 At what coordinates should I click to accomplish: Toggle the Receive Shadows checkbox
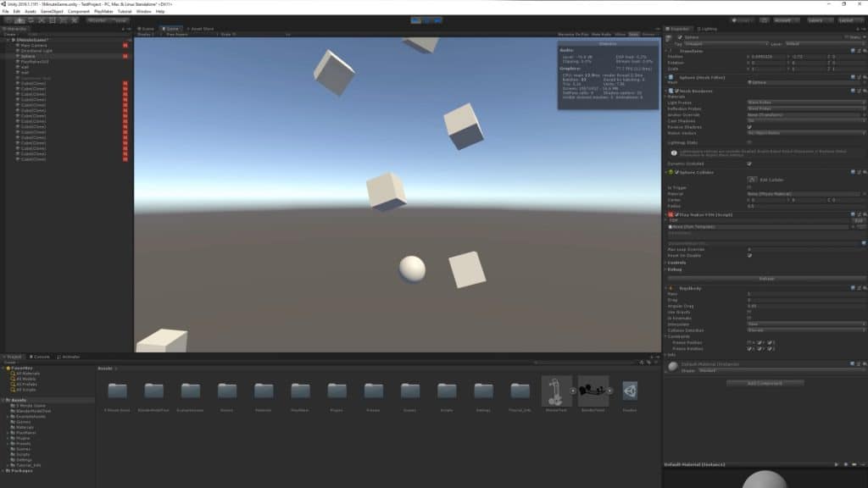pos(749,127)
